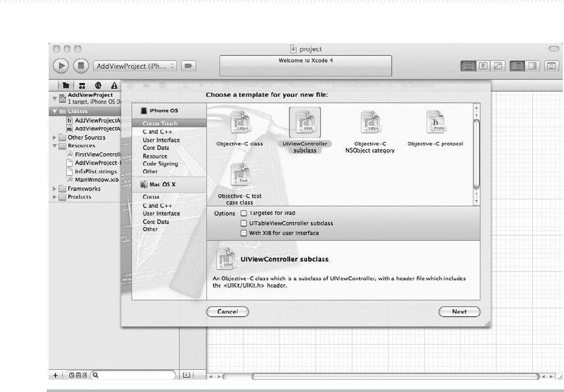Choose the Objective-C class template icon
This screenshot has height=392, width=564.
click(x=240, y=122)
